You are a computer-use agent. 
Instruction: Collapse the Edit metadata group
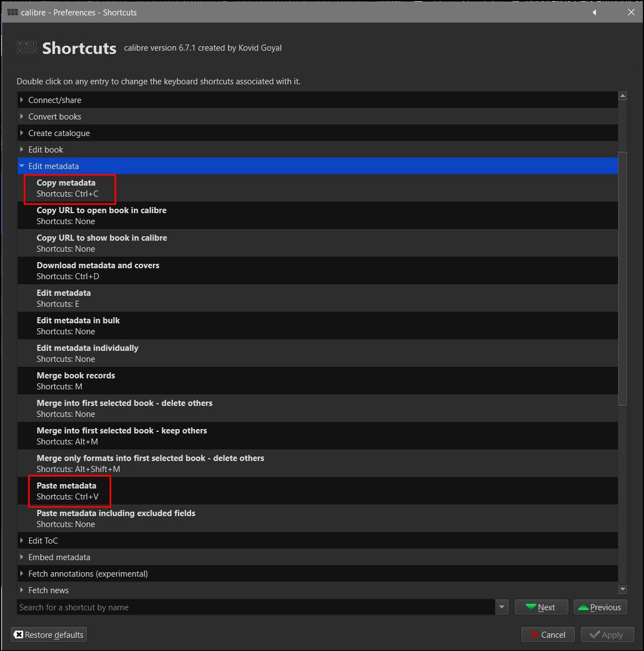pyautogui.click(x=22, y=166)
